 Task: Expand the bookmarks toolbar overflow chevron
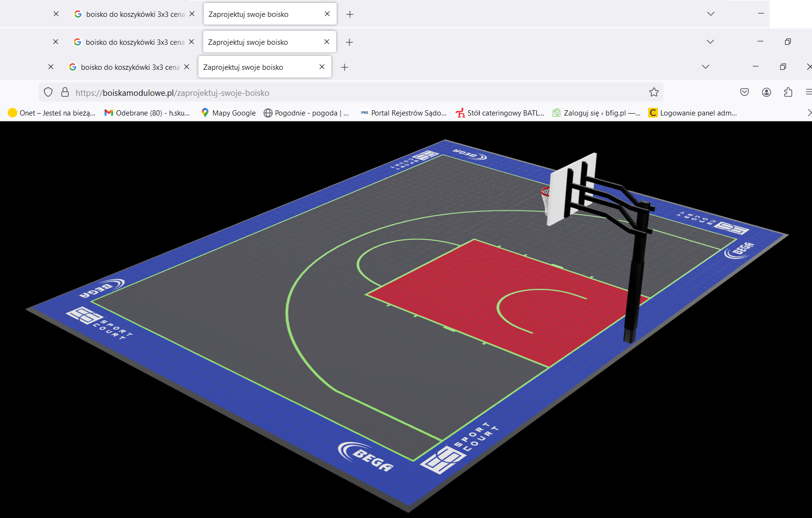(x=809, y=113)
